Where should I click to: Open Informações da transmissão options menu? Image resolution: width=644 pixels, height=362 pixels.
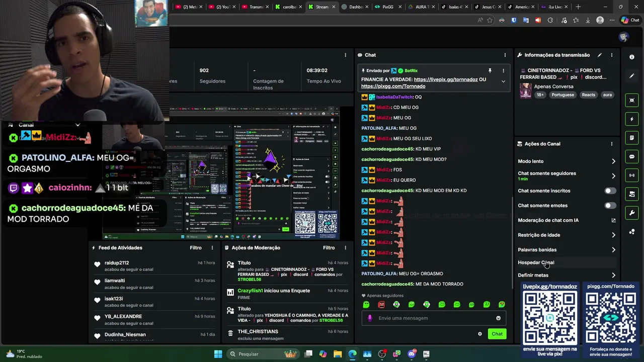[x=612, y=55]
